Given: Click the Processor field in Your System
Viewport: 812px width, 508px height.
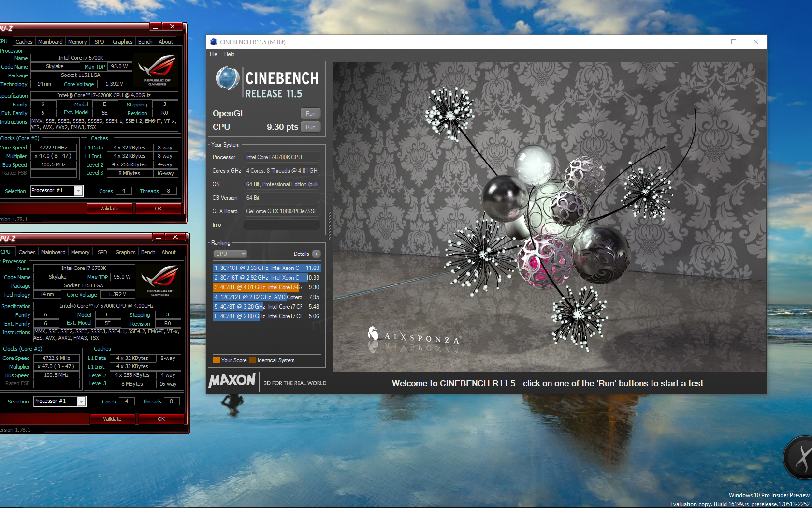Looking at the screenshot, I should [282, 157].
